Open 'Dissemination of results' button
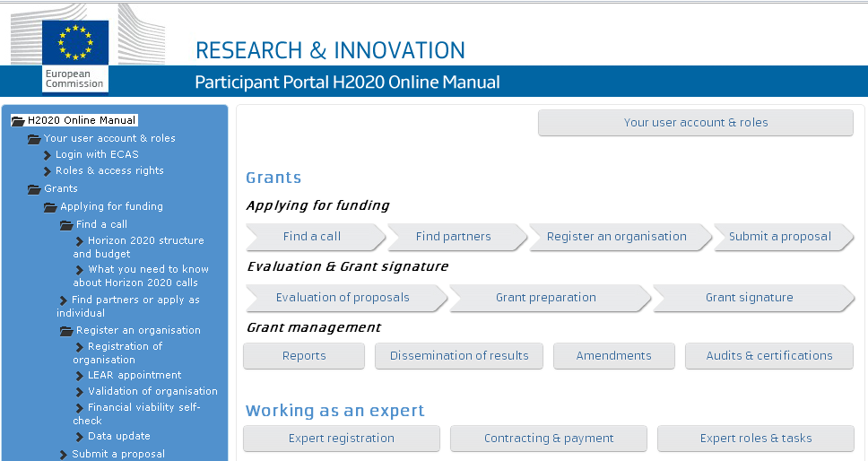 (x=459, y=356)
